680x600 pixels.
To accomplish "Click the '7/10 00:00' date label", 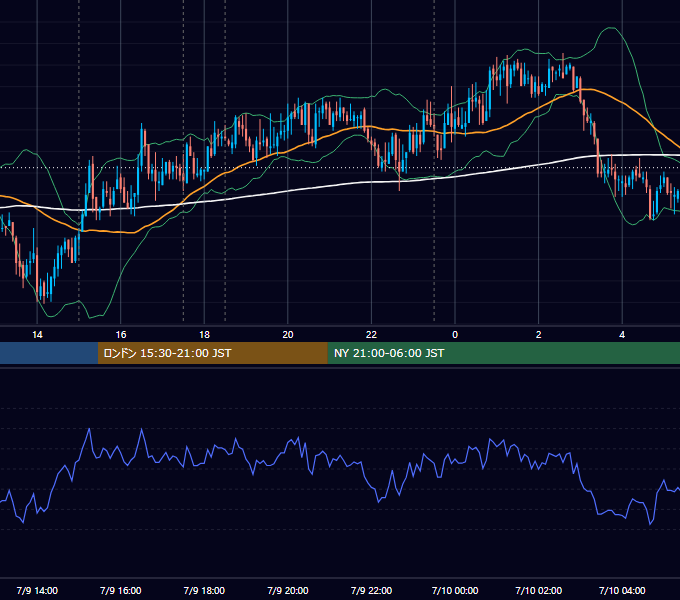I will [455, 590].
